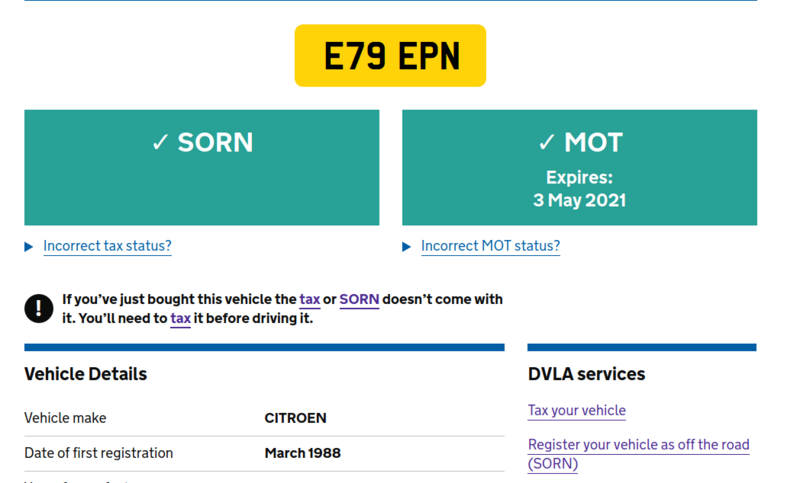Open "Register your vehicle as off the road" link
800x483 pixels.
pos(638,445)
